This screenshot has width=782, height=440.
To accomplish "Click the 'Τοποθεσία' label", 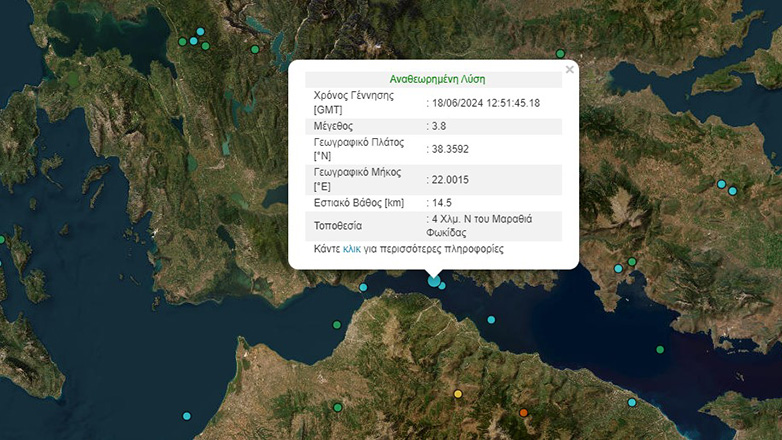I will [338, 226].
